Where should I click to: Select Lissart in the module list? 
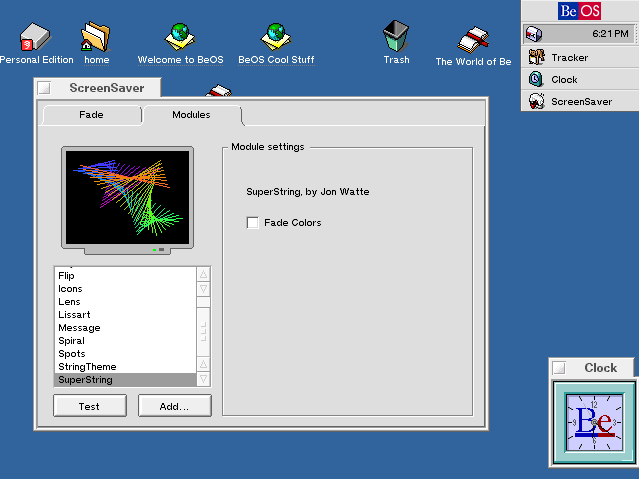tap(125, 315)
